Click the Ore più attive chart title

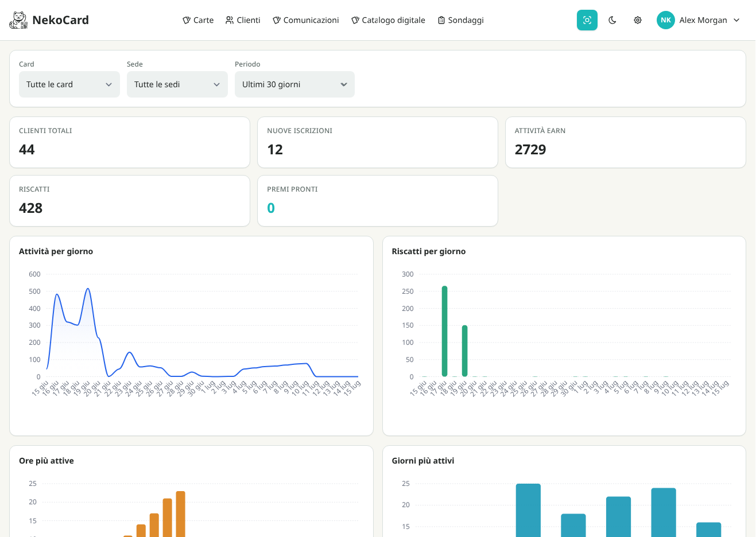coord(46,461)
